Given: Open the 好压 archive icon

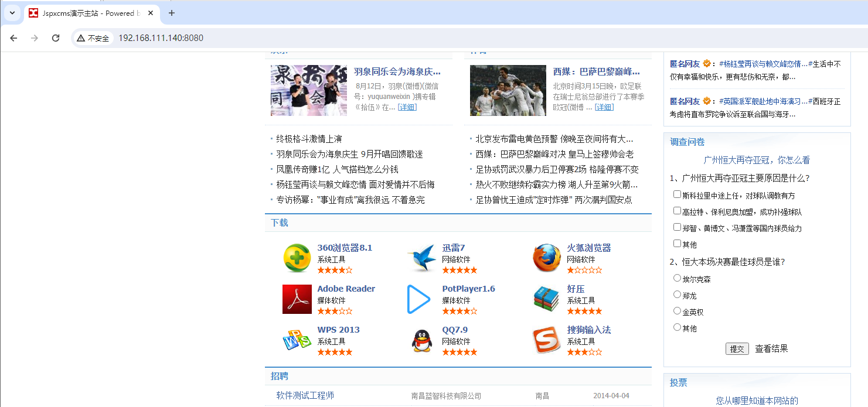Looking at the screenshot, I should click(547, 299).
